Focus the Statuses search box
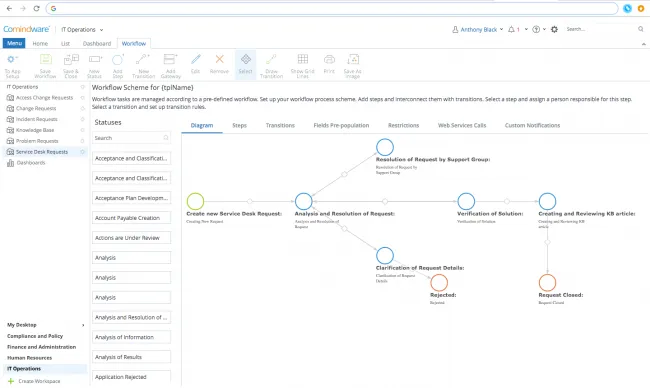The width and height of the screenshot is (650, 388). tap(131, 138)
